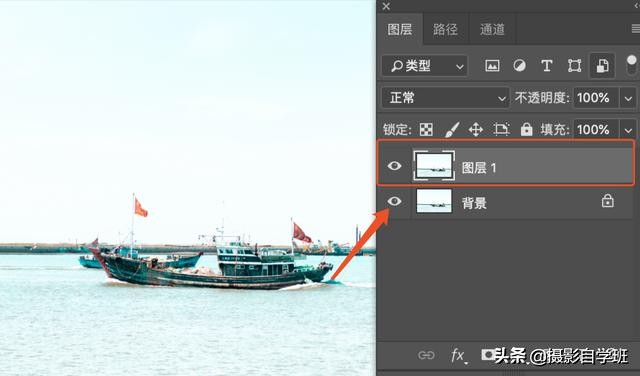Viewport: 640px width, 376px height.
Task: Switch to the 图层 tab
Action: (x=400, y=29)
